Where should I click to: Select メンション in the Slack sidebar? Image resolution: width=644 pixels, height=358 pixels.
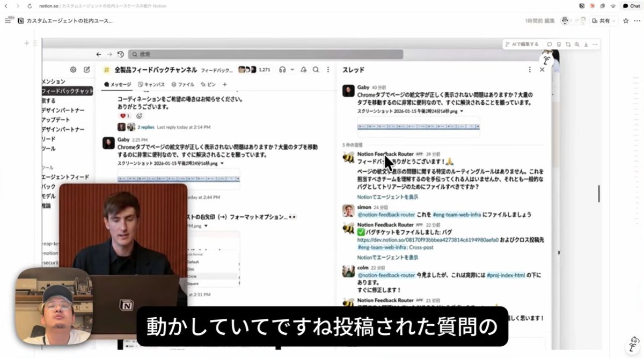point(54,82)
